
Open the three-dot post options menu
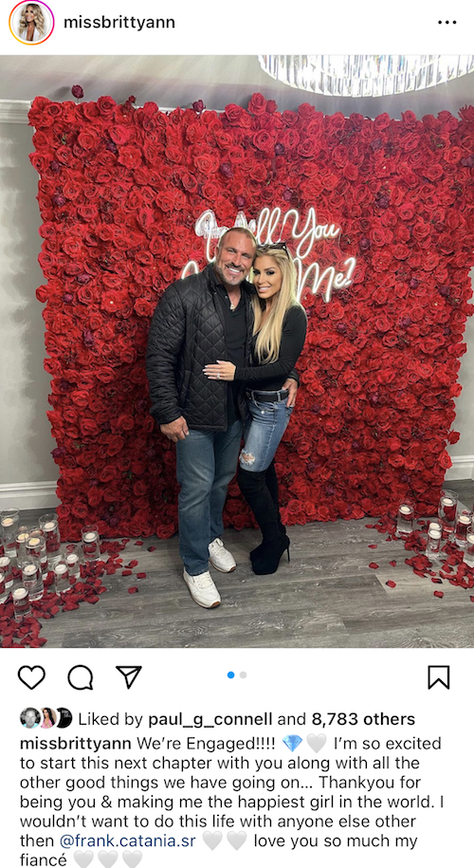click(x=447, y=23)
